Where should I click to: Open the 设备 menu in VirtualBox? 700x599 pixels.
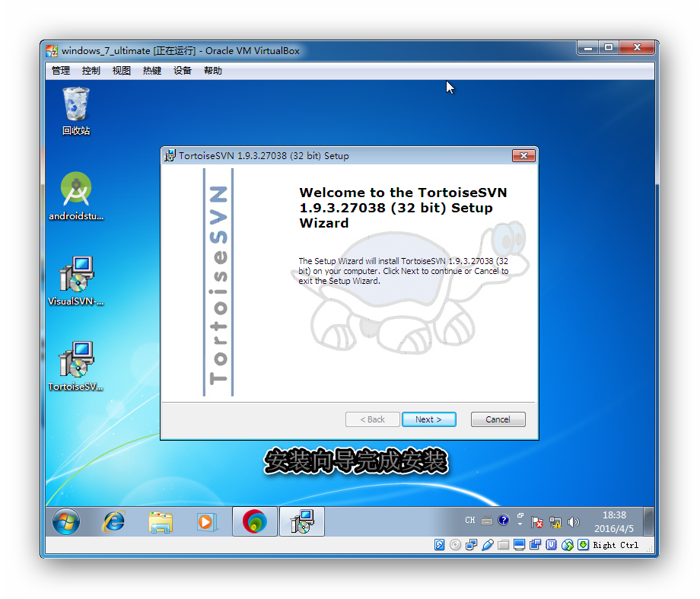coord(182,71)
